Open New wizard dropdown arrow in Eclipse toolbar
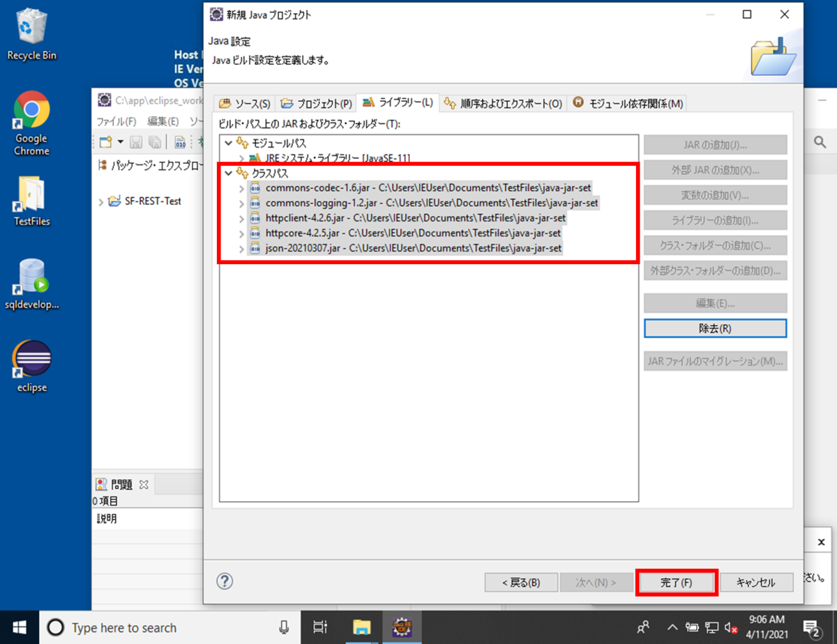The image size is (837, 644). (120, 143)
